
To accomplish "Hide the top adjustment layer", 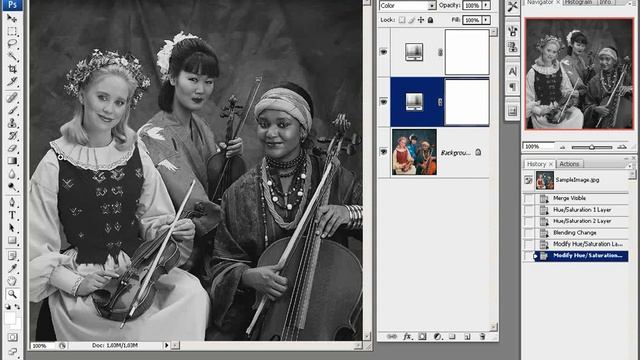I will (x=384, y=52).
